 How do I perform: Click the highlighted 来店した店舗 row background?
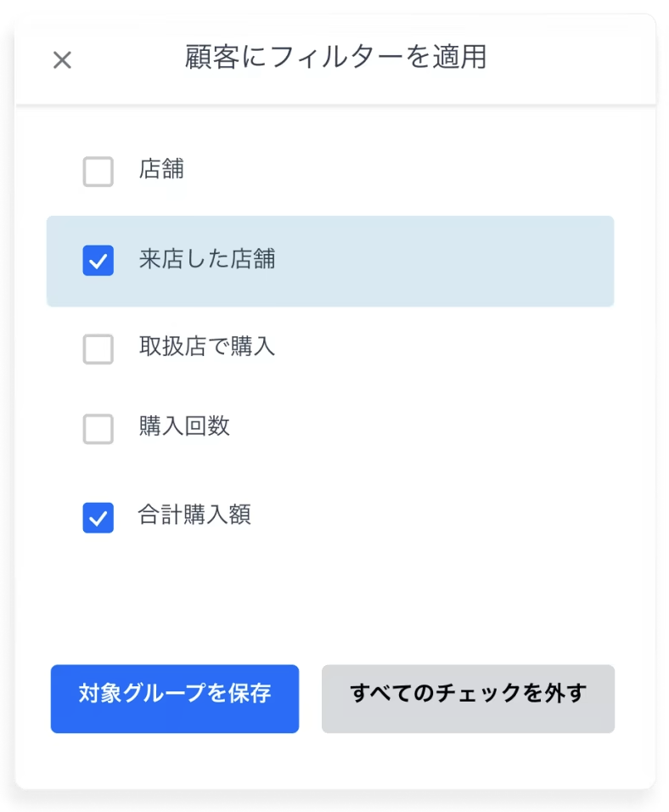(441, 261)
